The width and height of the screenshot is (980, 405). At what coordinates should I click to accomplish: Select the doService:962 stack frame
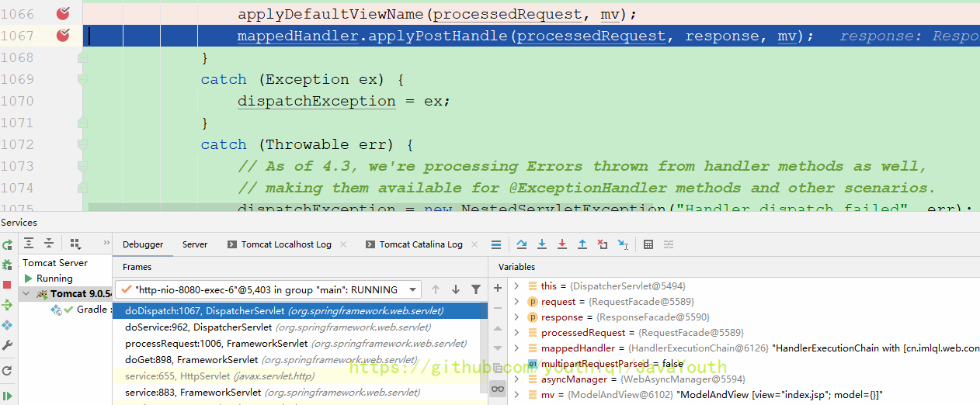pos(199,327)
